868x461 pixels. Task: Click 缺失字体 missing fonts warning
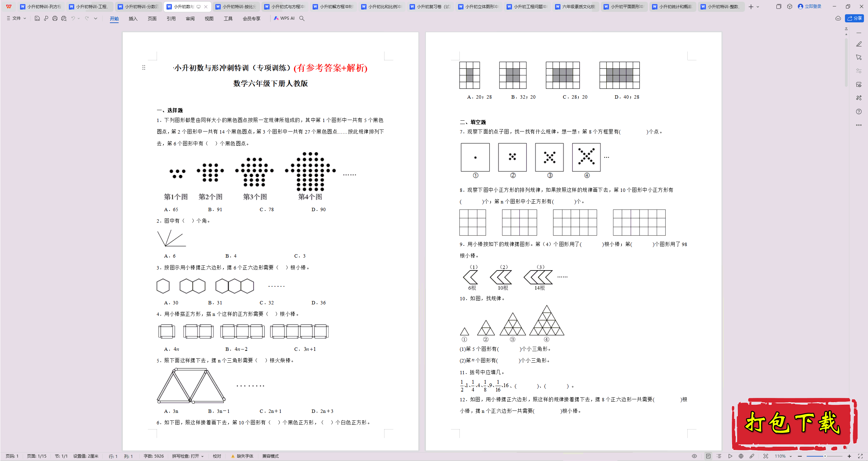pos(242,456)
